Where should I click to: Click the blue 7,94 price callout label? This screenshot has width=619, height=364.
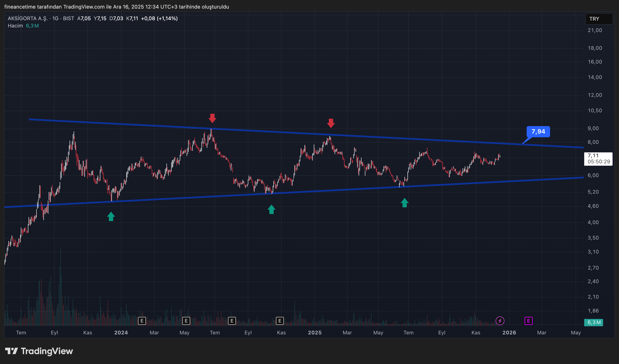tap(538, 132)
